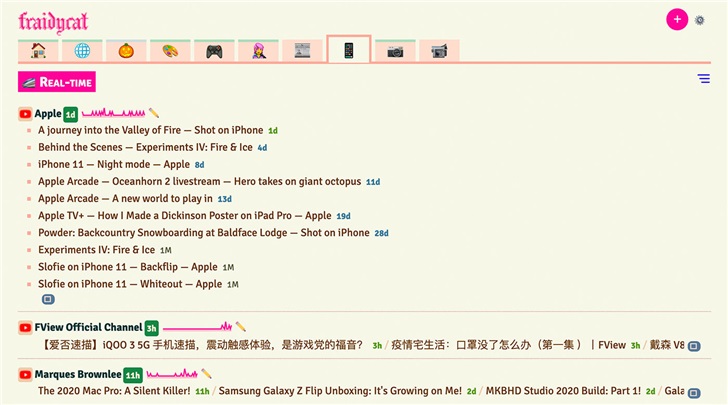Image resolution: width=728 pixels, height=405 pixels.
Task: Click the Apple activity sparkline
Action: [113, 112]
